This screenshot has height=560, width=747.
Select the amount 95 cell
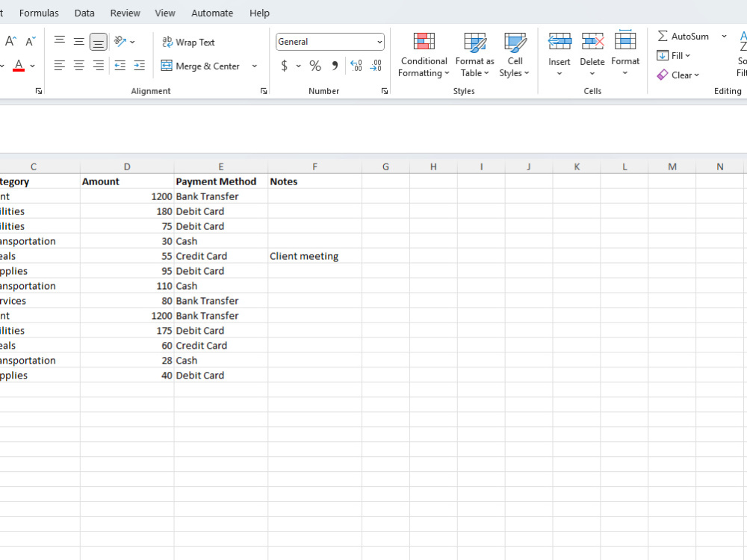pos(127,271)
